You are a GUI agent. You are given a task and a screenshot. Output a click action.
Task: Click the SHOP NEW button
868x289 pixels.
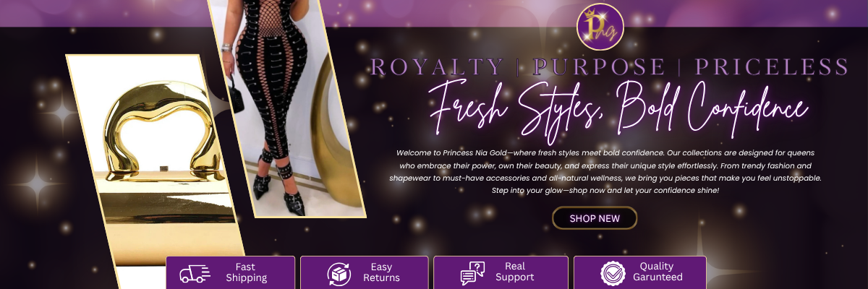coord(595,218)
